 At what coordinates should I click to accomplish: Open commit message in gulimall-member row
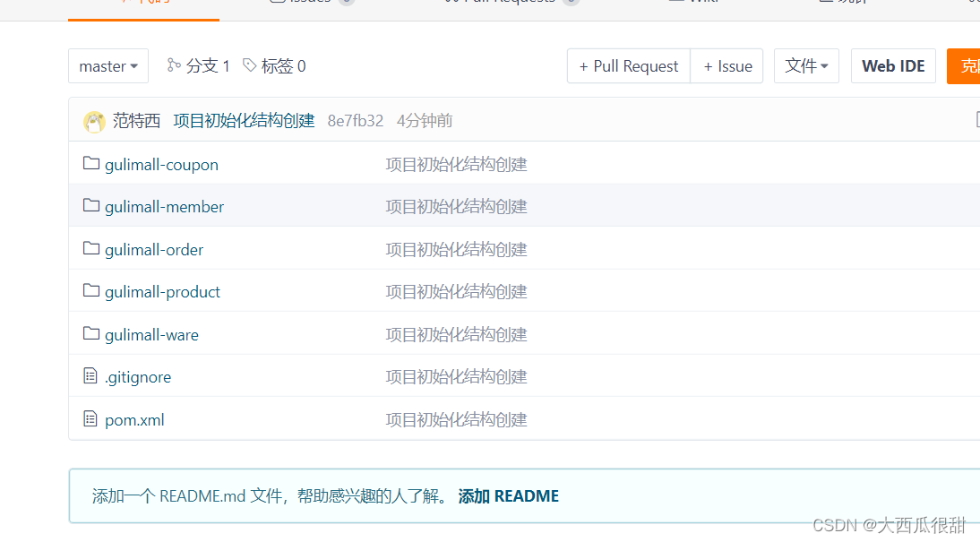pyautogui.click(x=456, y=206)
